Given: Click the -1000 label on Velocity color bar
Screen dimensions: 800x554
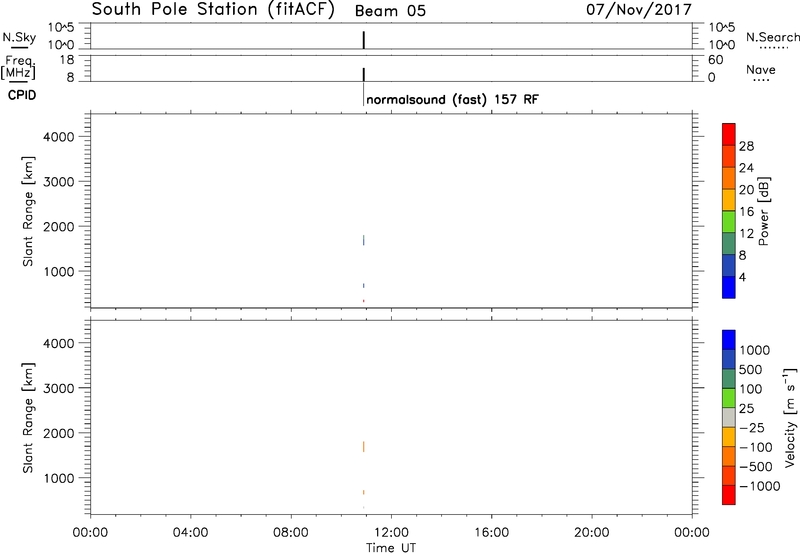Looking at the screenshot, I should (760, 486).
